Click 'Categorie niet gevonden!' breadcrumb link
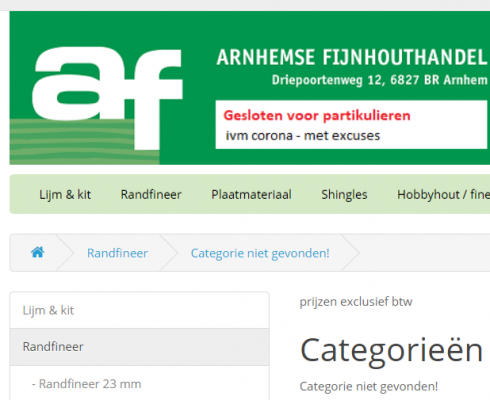The height and width of the screenshot is (400, 490). click(260, 253)
